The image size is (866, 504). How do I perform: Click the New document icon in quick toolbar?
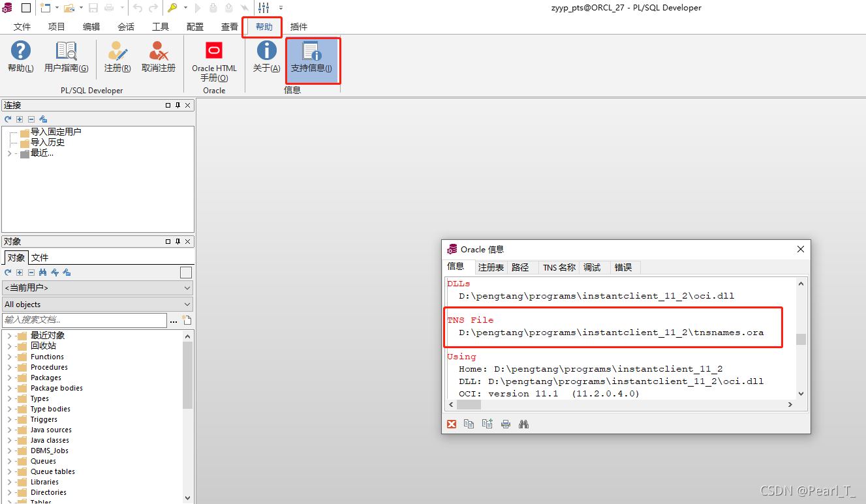click(45, 8)
